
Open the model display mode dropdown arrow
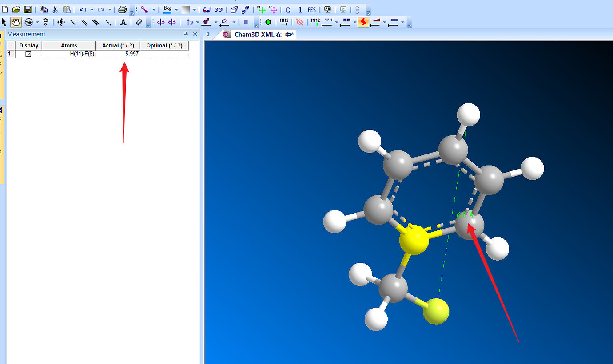(x=154, y=10)
